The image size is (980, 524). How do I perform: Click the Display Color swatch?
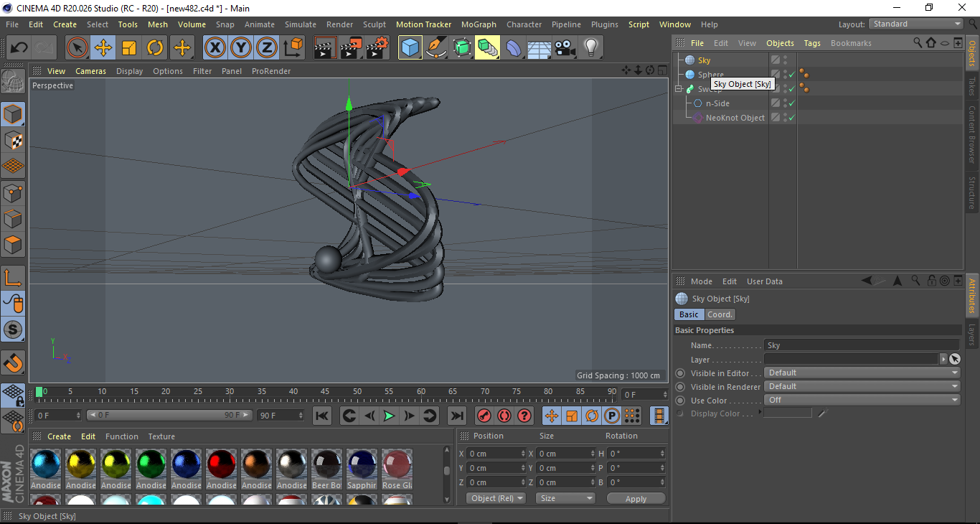tap(788, 413)
